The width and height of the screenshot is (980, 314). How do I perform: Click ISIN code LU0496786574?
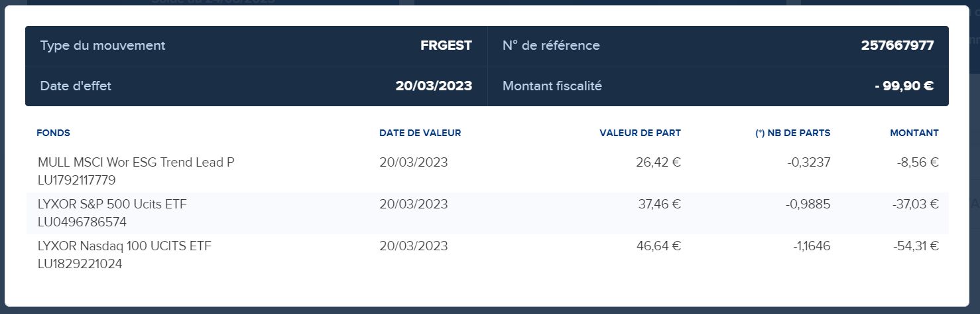coord(82,222)
